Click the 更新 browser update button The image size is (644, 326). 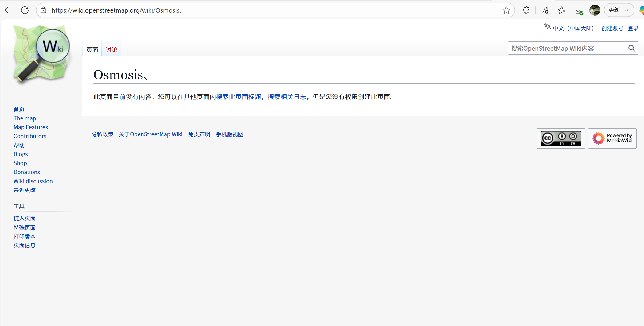tap(614, 10)
